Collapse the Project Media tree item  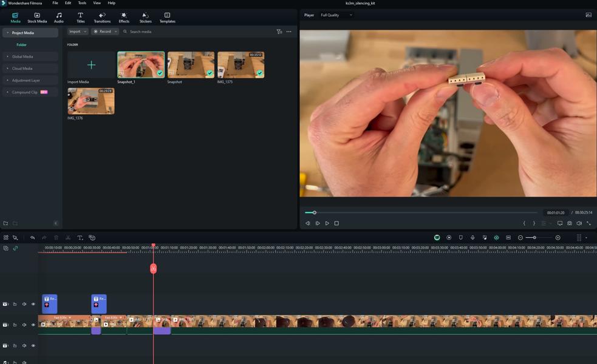coord(8,33)
